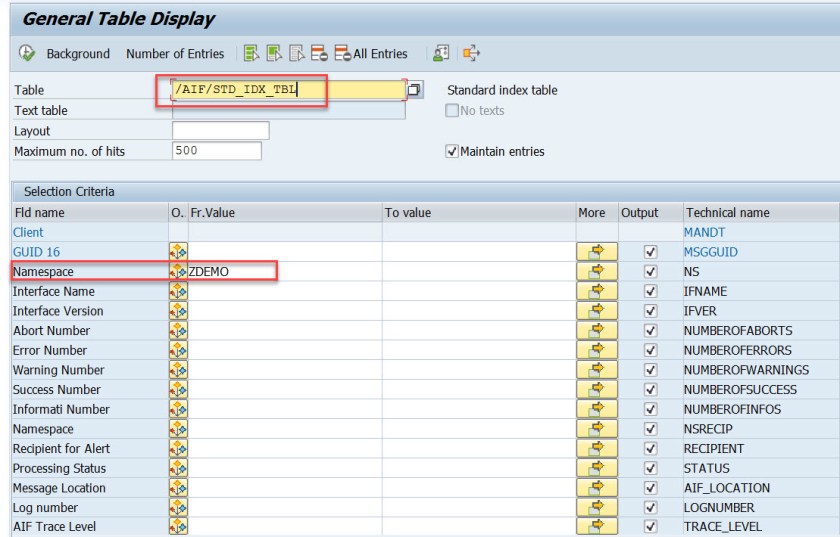Viewport: 840px width, 537px height.
Task: Click the GUID 16 field name link
Action: [37, 252]
